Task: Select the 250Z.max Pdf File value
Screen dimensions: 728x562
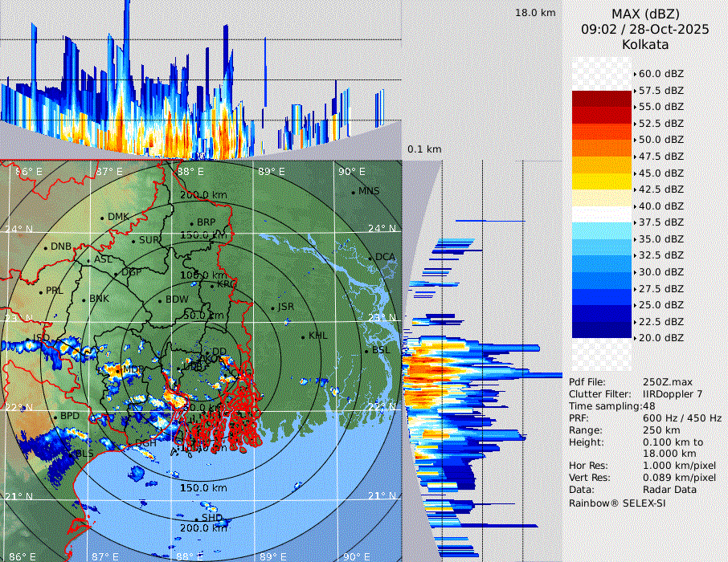Action: 664,382
